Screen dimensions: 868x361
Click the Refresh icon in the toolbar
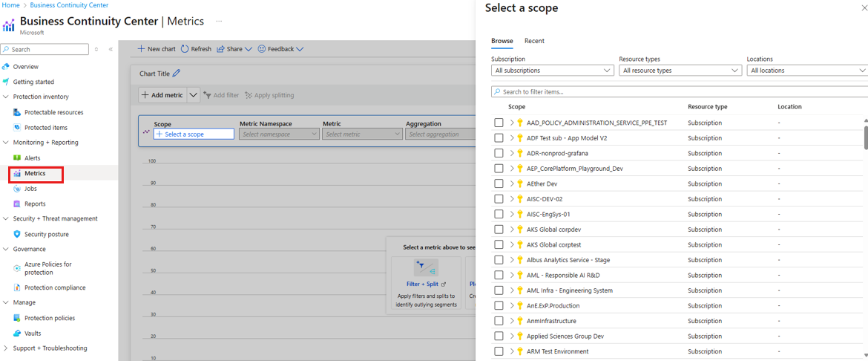point(185,49)
